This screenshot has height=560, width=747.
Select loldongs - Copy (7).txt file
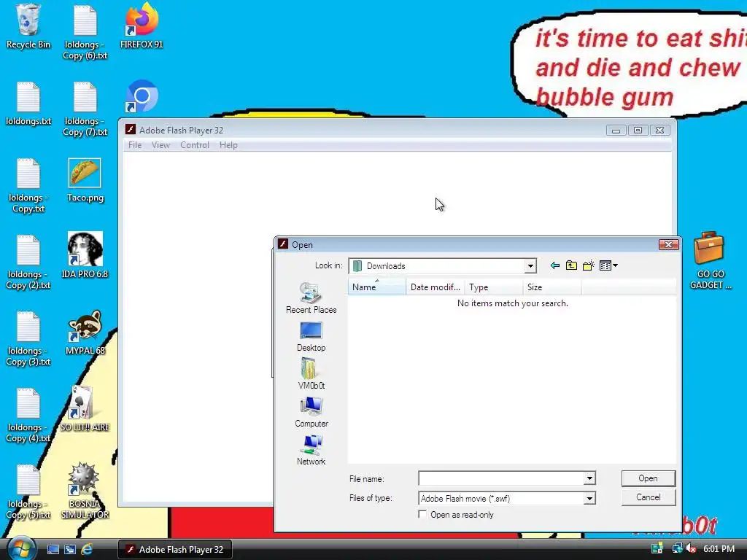point(85,109)
